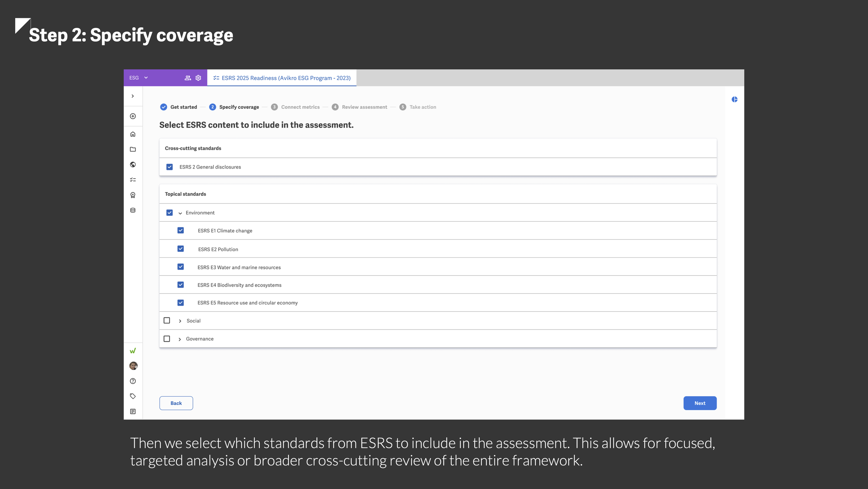Open the files folder icon in sidebar
The width and height of the screenshot is (868, 489).
tap(133, 149)
